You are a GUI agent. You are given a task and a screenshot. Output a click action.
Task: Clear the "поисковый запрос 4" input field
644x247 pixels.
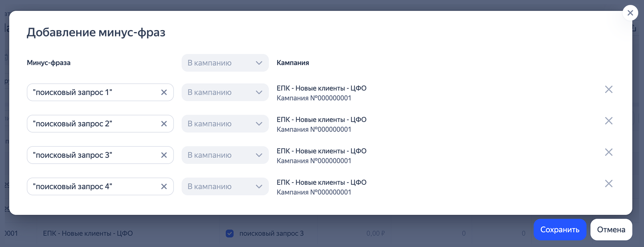pos(164,186)
